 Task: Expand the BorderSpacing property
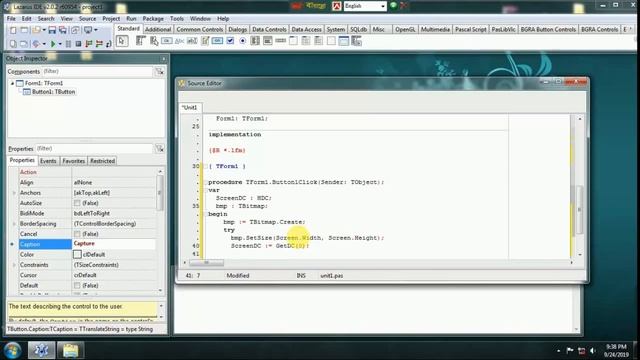(x=14, y=224)
